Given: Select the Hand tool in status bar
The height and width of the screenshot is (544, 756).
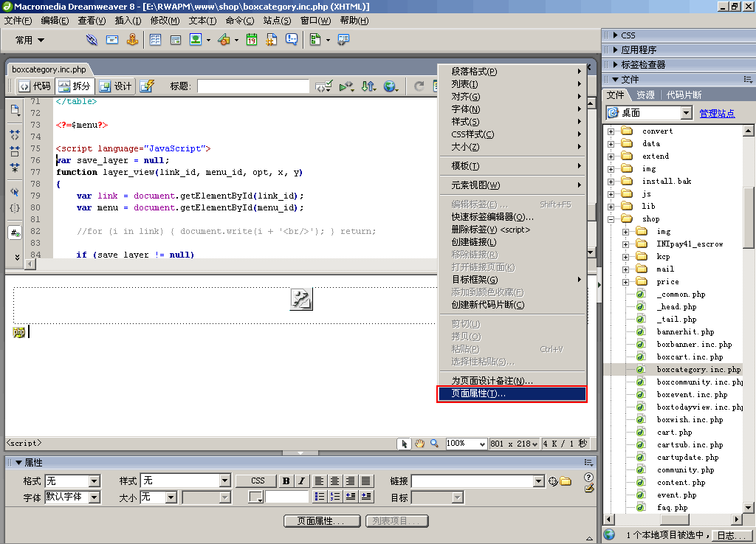Looking at the screenshot, I should click(x=419, y=444).
